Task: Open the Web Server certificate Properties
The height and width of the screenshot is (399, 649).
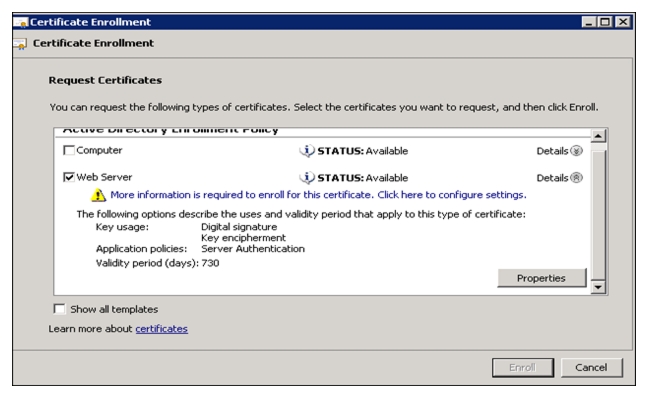Action: click(x=541, y=278)
